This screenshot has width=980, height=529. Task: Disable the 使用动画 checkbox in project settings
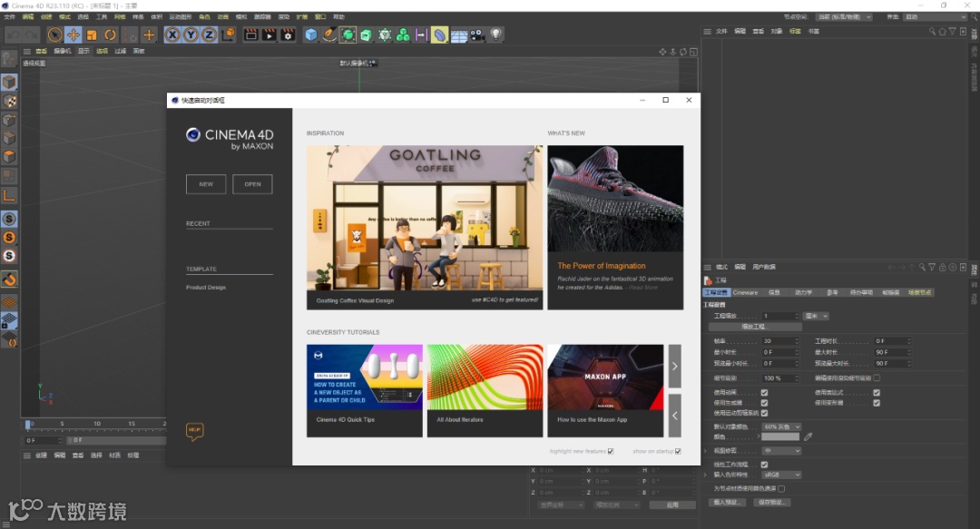[x=764, y=393]
